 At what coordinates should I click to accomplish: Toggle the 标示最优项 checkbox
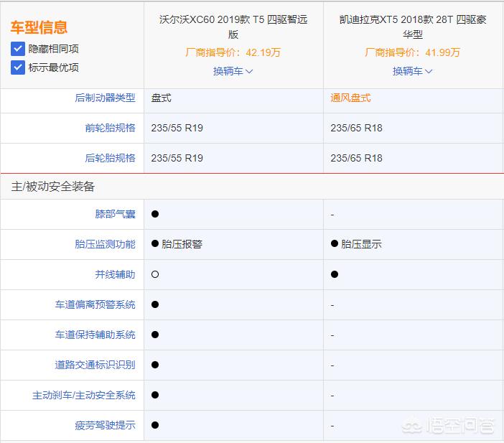(18, 67)
